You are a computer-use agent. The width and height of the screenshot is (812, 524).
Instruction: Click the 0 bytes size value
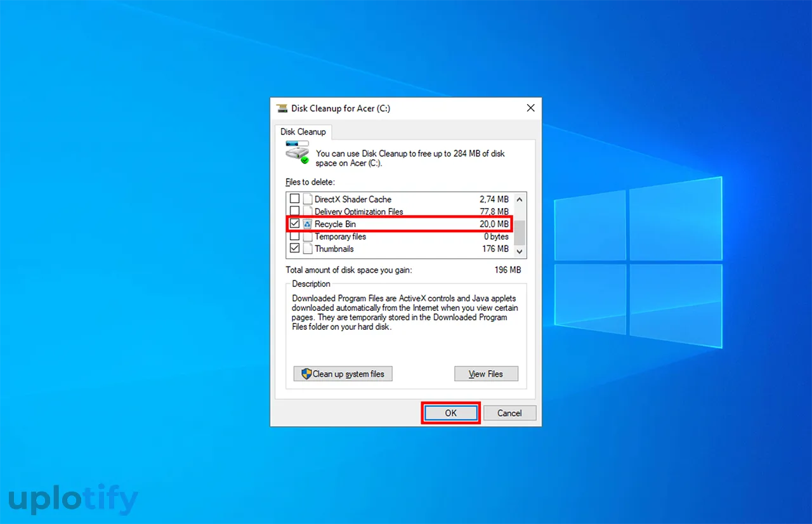click(496, 236)
